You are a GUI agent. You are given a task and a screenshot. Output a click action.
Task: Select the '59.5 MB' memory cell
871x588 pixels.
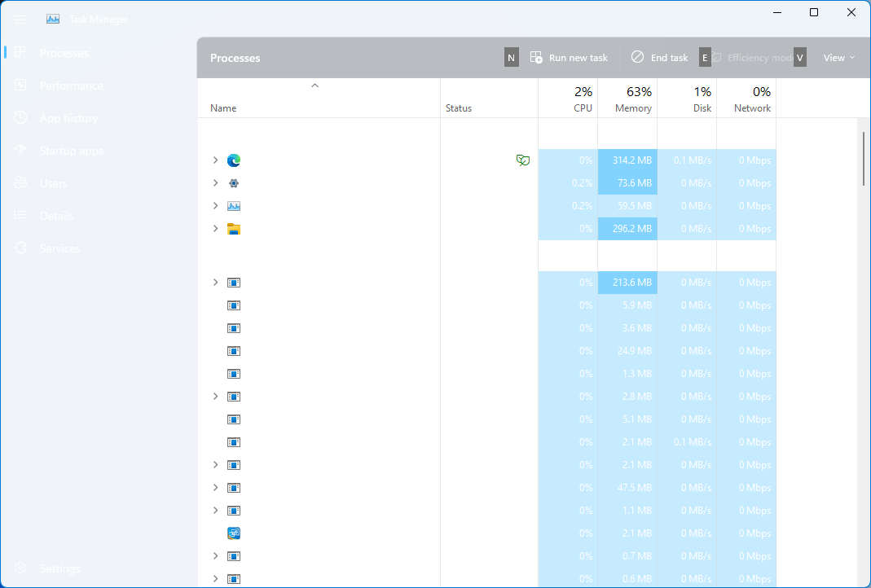click(x=627, y=206)
